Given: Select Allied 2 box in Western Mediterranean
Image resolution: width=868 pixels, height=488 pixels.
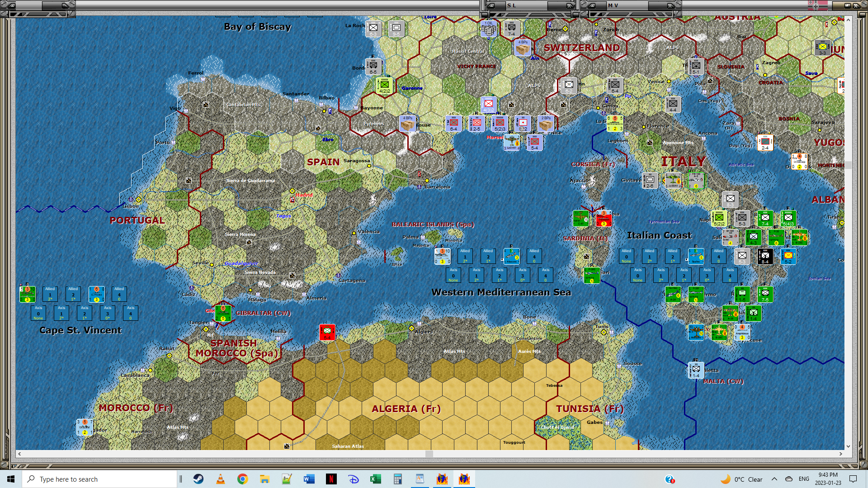Looking at the screenshot, I should point(488,256).
